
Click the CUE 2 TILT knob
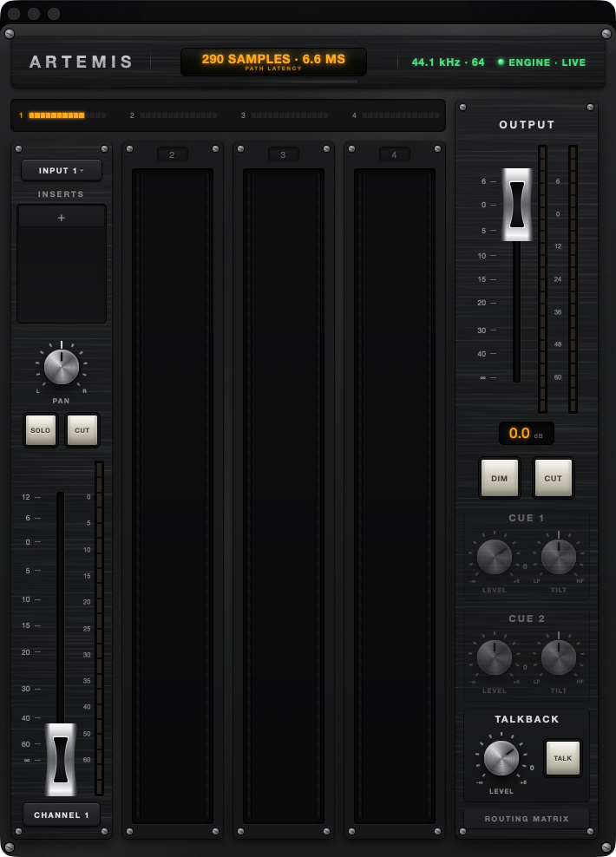point(559,657)
